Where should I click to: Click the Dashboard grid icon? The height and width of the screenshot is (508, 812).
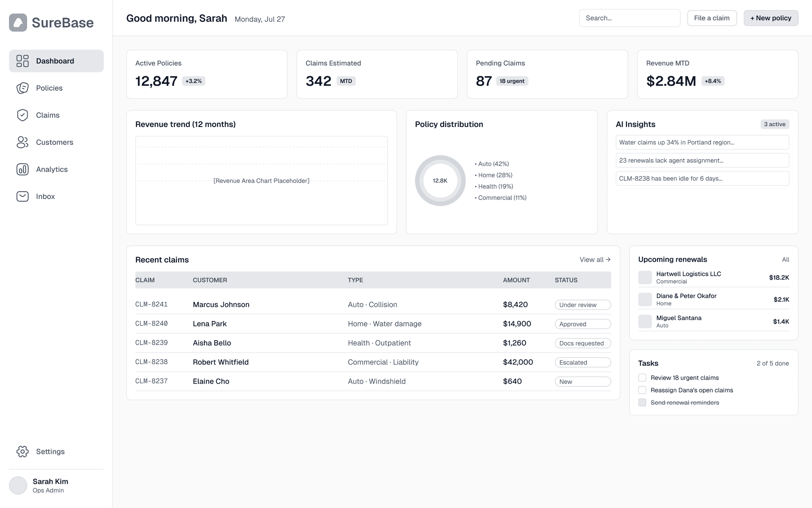click(23, 61)
